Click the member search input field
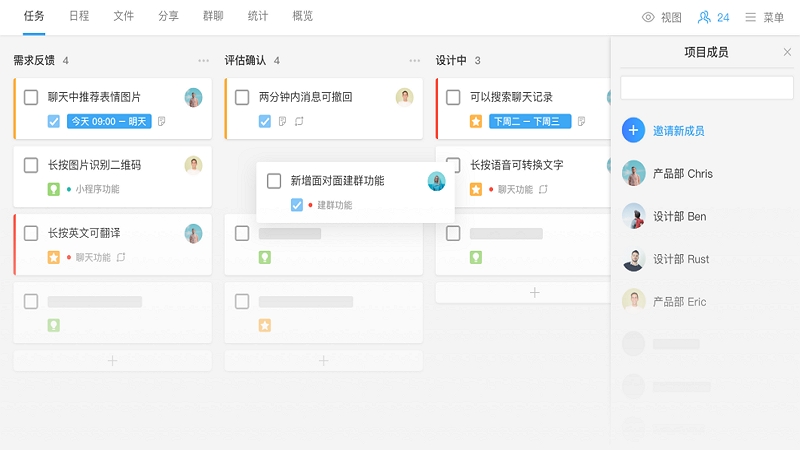The height and width of the screenshot is (450, 800). (707, 88)
